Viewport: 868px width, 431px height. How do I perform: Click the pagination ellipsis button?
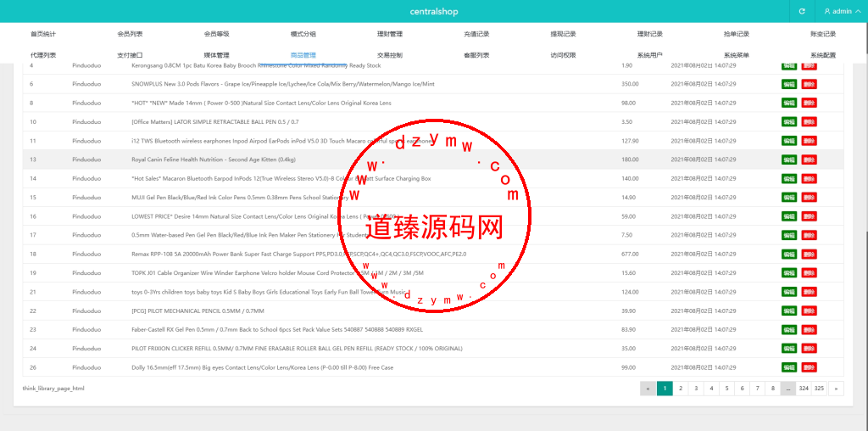788,389
